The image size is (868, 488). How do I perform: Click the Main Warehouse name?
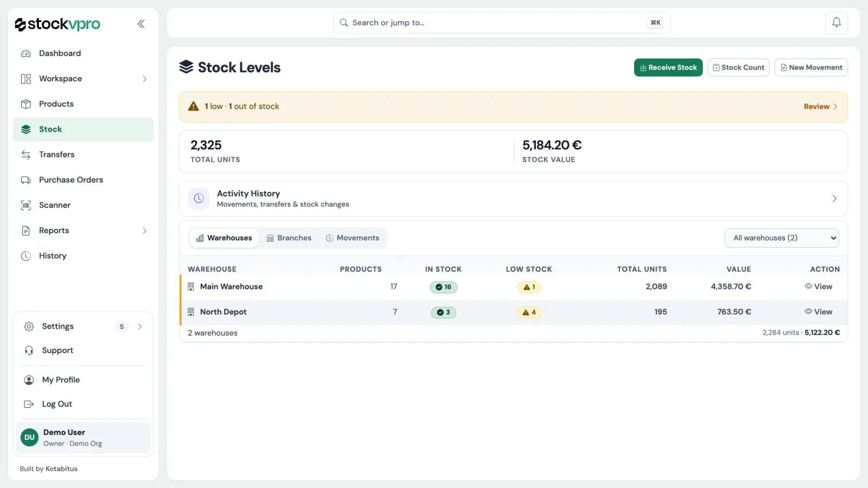231,287
